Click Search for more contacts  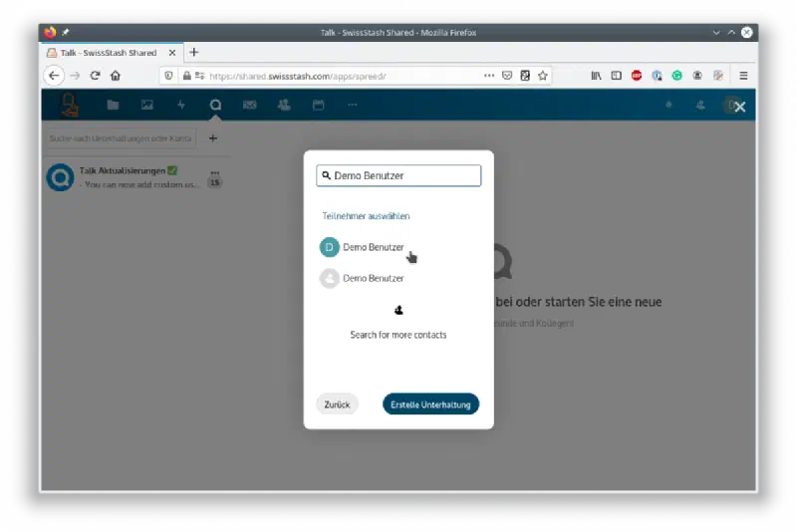pos(398,335)
